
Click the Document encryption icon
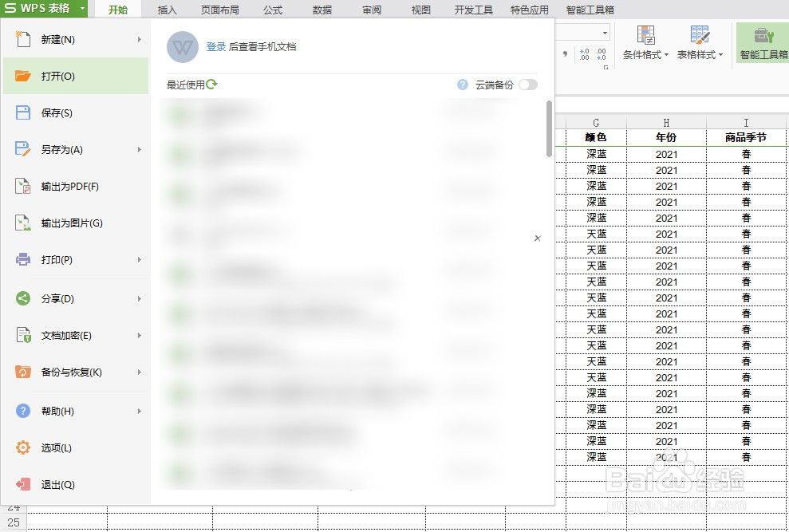23,335
